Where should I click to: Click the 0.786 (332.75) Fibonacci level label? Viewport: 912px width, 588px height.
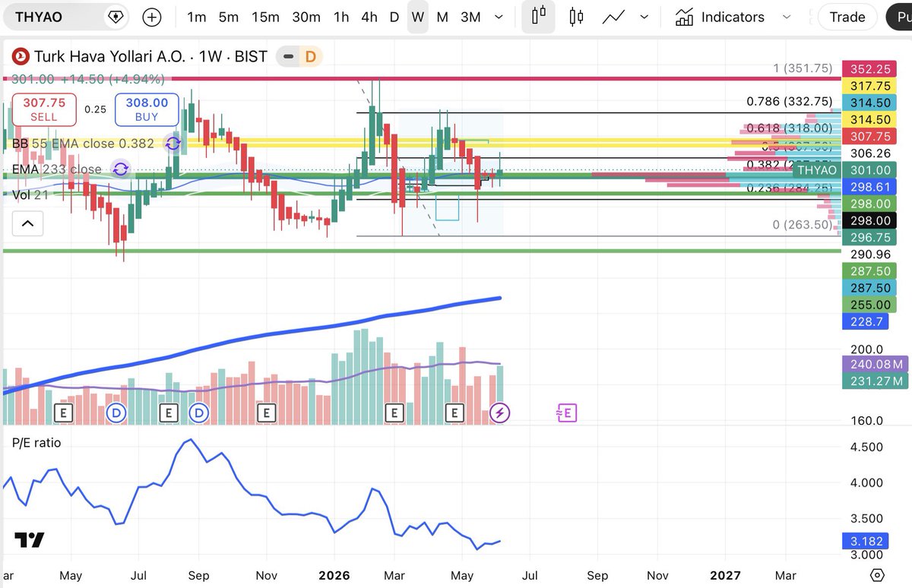[789, 101]
